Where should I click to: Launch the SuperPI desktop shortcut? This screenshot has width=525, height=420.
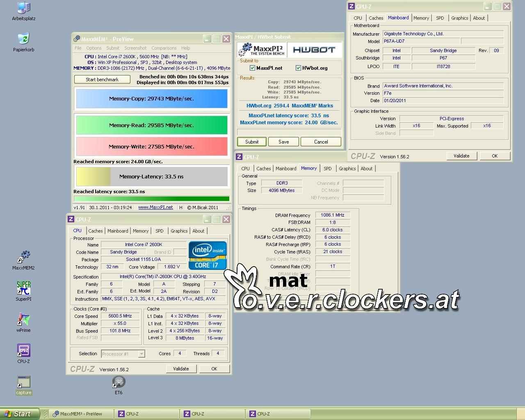(23, 292)
